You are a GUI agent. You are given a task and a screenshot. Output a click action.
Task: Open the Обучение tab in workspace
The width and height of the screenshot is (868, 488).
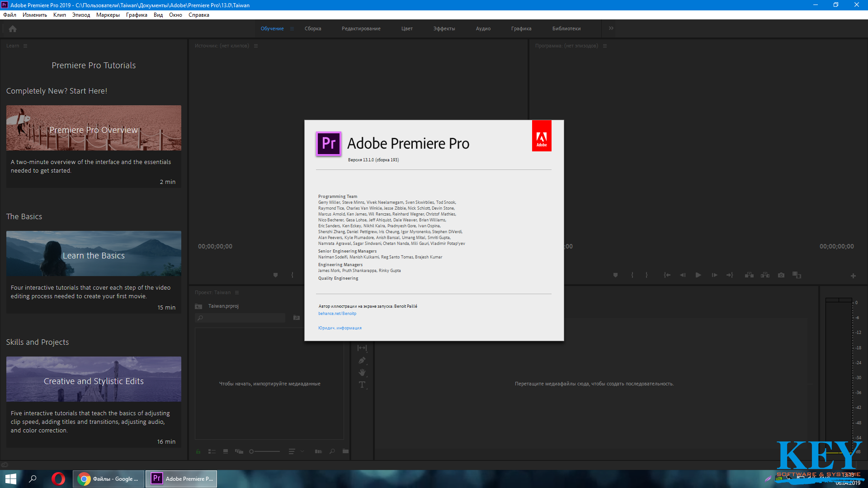click(273, 28)
